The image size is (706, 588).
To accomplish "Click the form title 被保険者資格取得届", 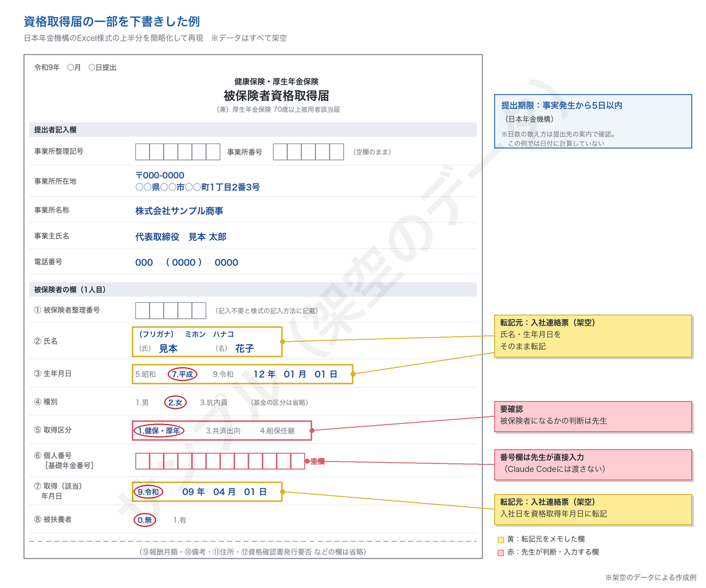I will click(276, 95).
